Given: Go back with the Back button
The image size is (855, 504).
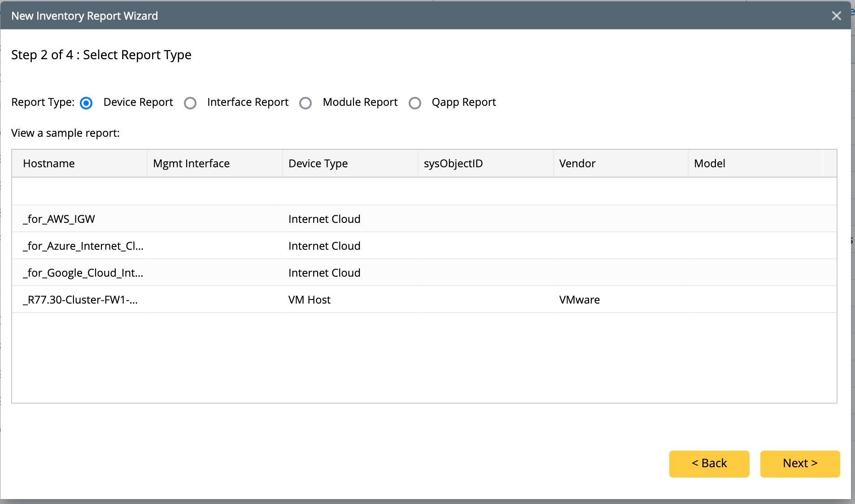Looking at the screenshot, I should pyautogui.click(x=709, y=464).
